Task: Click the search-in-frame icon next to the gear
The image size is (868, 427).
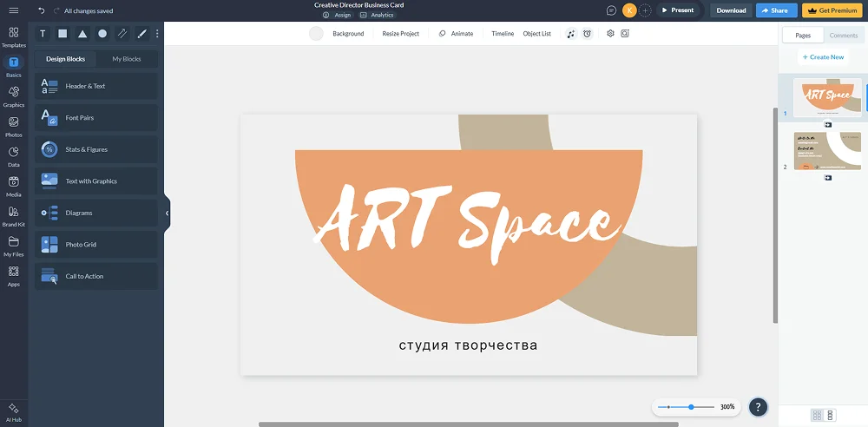Action: click(625, 33)
